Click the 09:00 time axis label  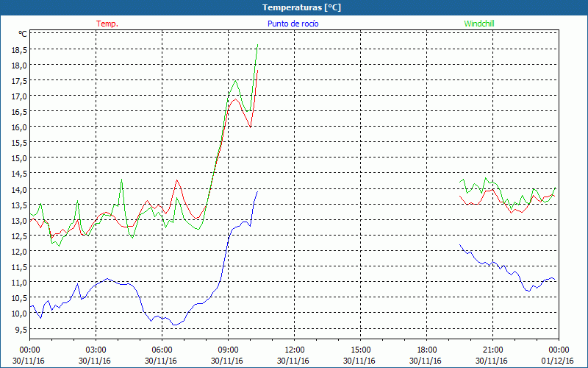(x=228, y=350)
